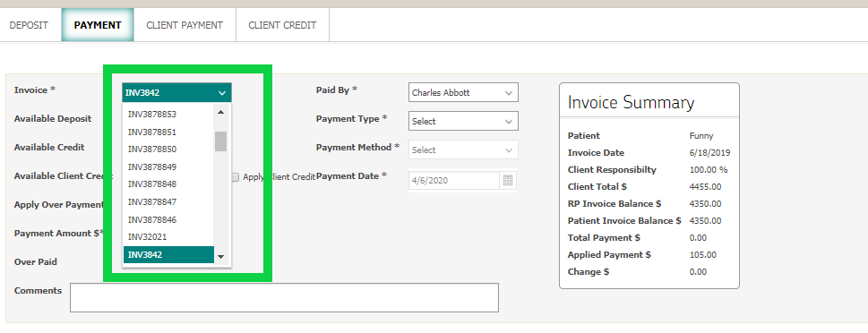Click the Applied Payment value 105.00
This screenshot has width=868, height=333.
703,255
